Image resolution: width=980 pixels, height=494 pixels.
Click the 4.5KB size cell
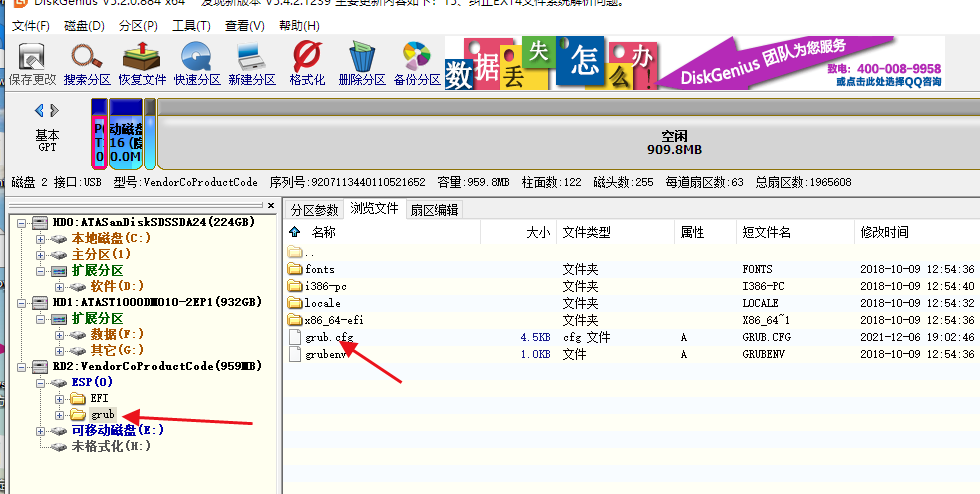(536, 337)
